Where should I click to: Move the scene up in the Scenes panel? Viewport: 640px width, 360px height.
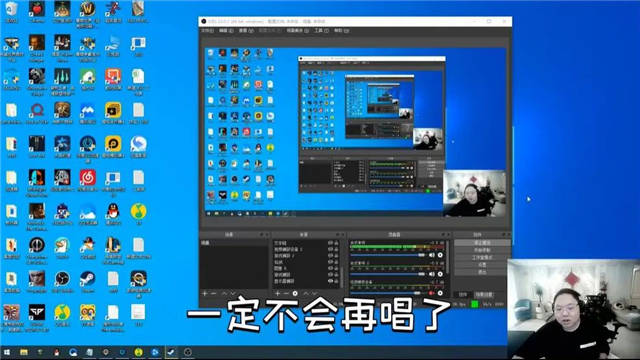(x=224, y=293)
